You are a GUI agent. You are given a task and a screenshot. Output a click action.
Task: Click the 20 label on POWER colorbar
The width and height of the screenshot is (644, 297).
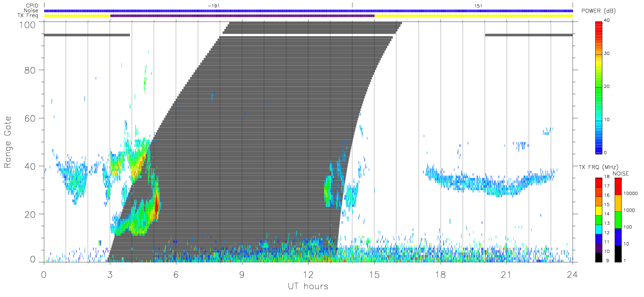606,86
